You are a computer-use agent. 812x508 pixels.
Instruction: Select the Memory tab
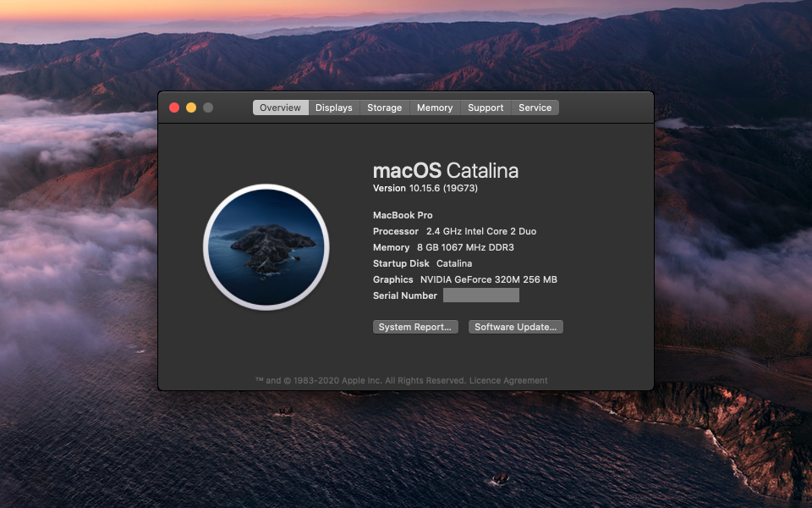click(x=435, y=108)
